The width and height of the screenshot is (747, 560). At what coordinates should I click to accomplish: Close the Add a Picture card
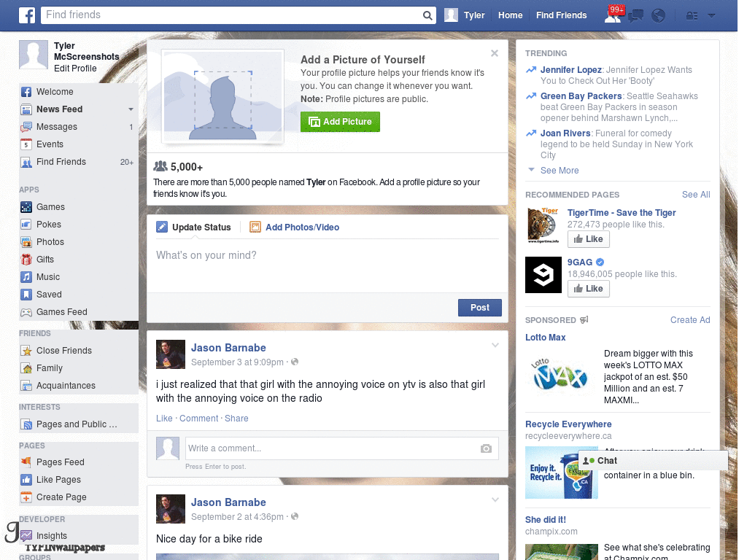495,53
